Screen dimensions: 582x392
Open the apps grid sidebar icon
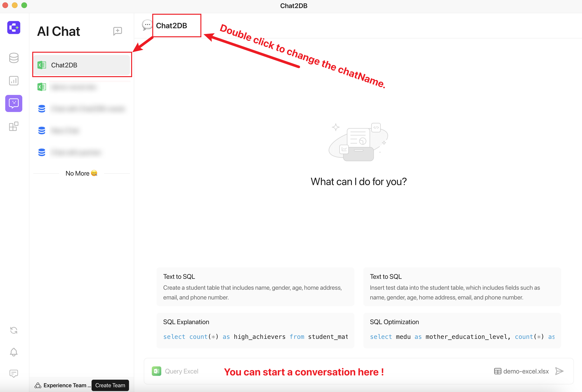pos(14,126)
